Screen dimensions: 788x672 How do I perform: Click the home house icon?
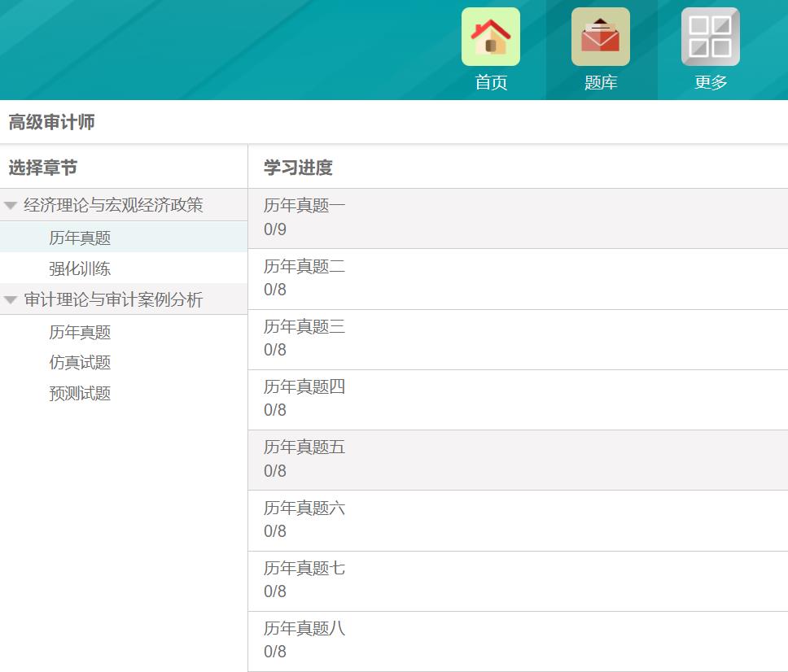pos(490,37)
